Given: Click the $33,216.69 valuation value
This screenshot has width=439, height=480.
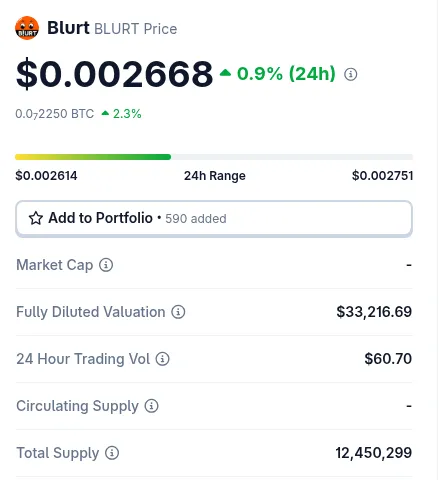Looking at the screenshot, I should [374, 312].
